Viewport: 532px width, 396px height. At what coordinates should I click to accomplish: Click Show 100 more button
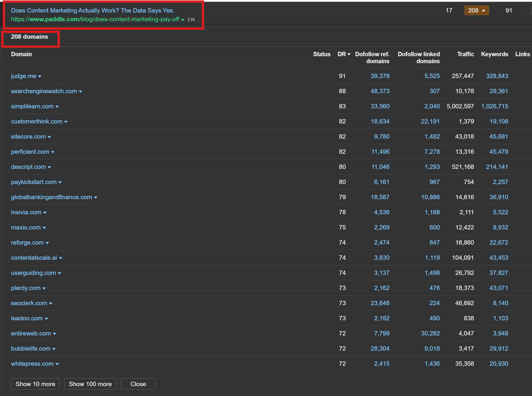(90, 384)
